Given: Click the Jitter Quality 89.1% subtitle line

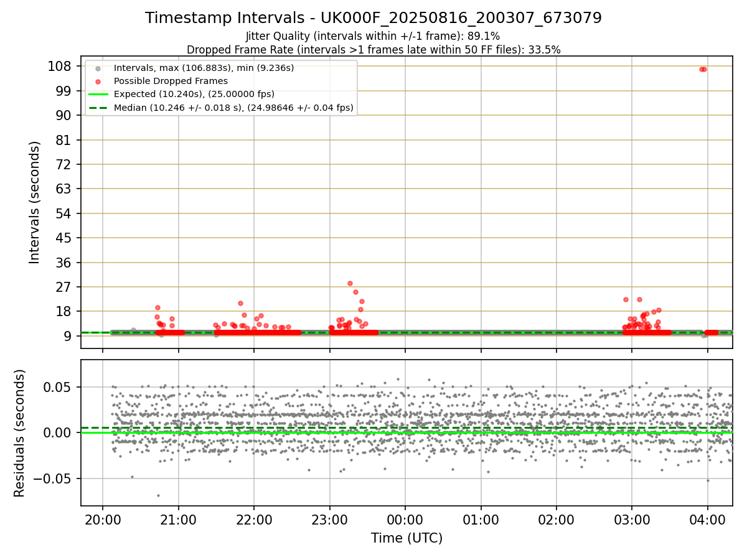Looking at the screenshot, I should point(373,36).
